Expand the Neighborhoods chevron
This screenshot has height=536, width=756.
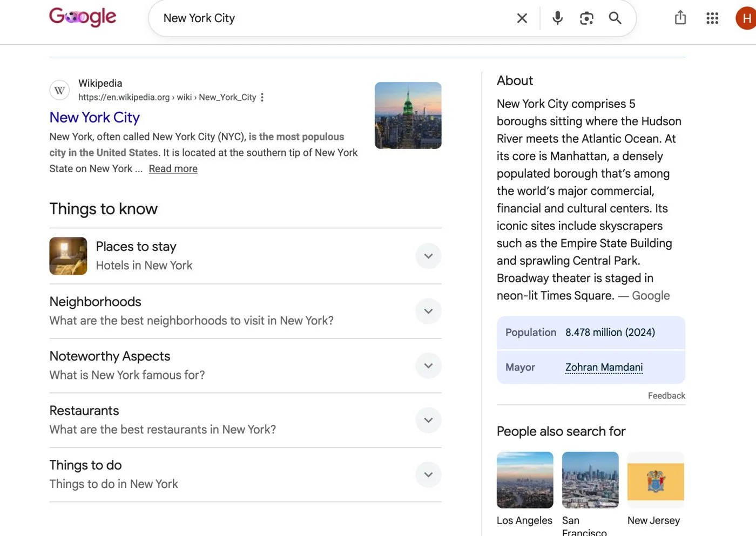pyautogui.click(x=428, y=311)
